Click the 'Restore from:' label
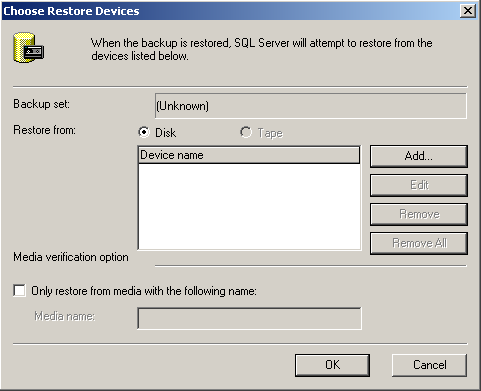Viewport: 481px width, 391px height. click(44, 130)
